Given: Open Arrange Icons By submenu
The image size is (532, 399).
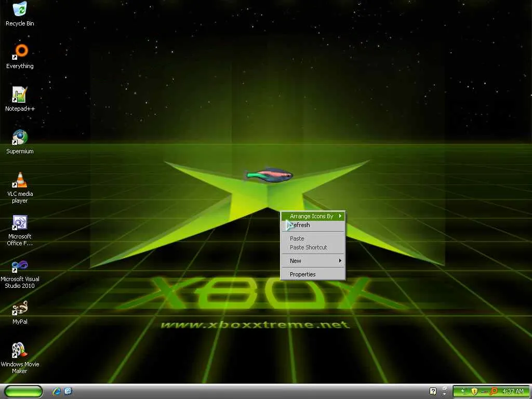Looking at the screenshot, I should click(313, 216).
